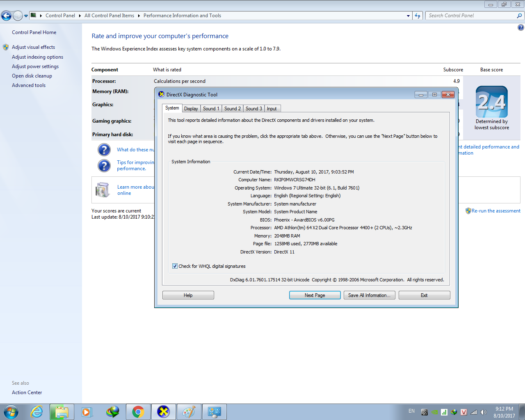Click the Processor row in the score table
Screen dimensions: 525x420
tap(277, 81)
